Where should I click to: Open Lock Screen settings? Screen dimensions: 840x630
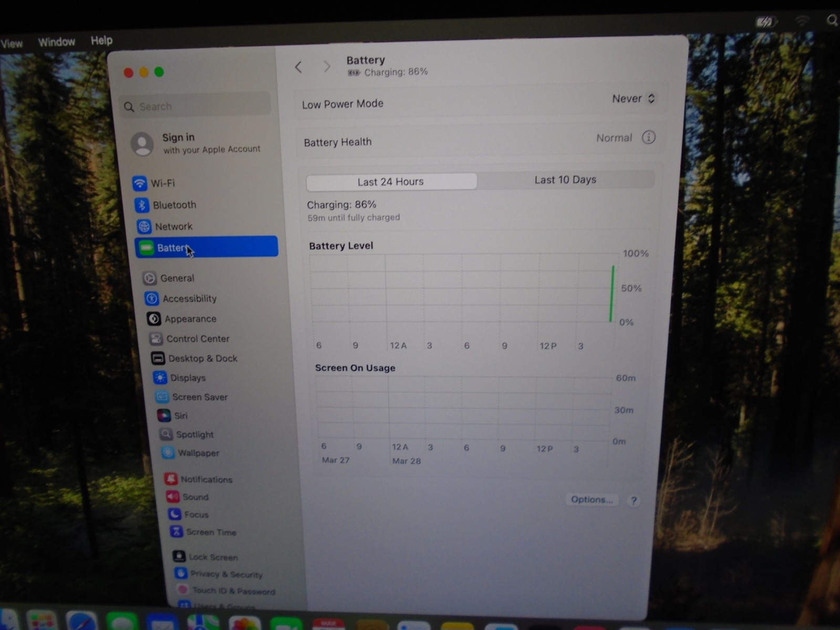coord(205,556)
